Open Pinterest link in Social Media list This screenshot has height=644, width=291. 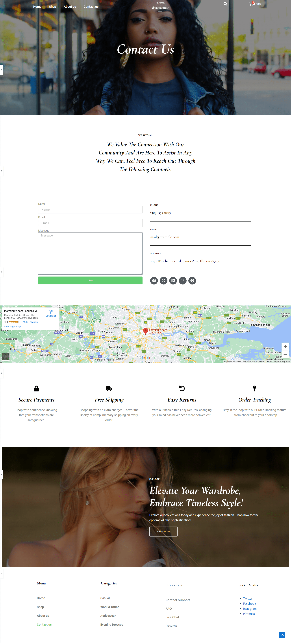[249, 614]
